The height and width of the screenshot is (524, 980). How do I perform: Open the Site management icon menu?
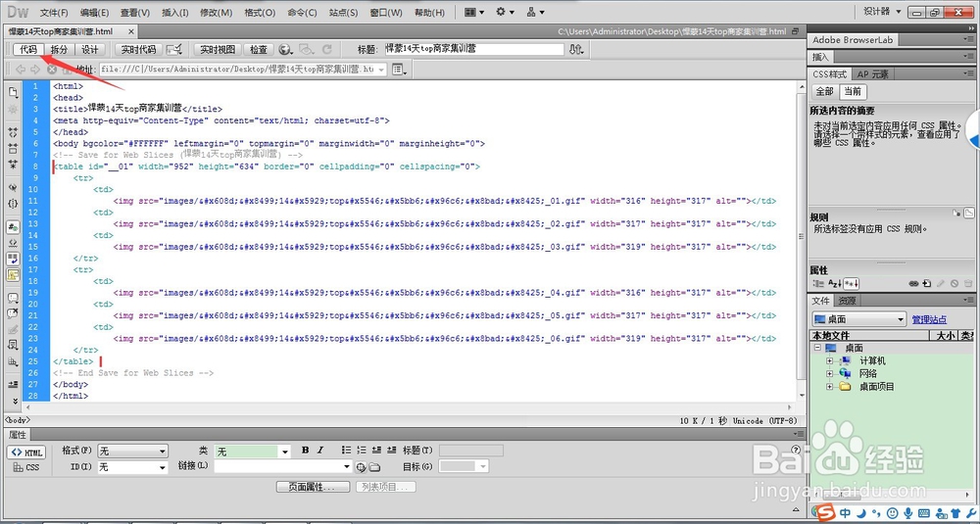(x=535, y=12)
